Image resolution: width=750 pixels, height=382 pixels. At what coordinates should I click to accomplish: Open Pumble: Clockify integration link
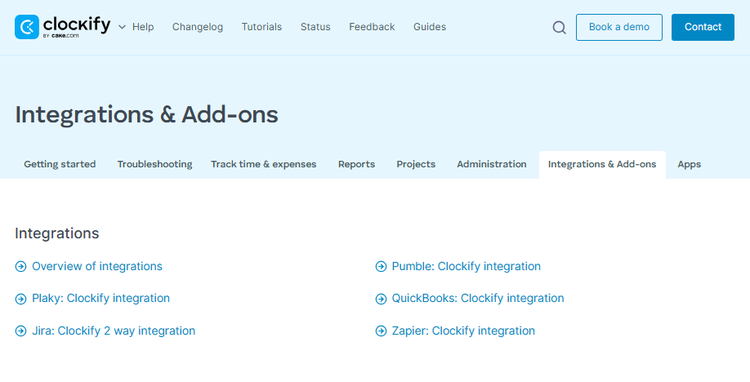coord(466,266)
